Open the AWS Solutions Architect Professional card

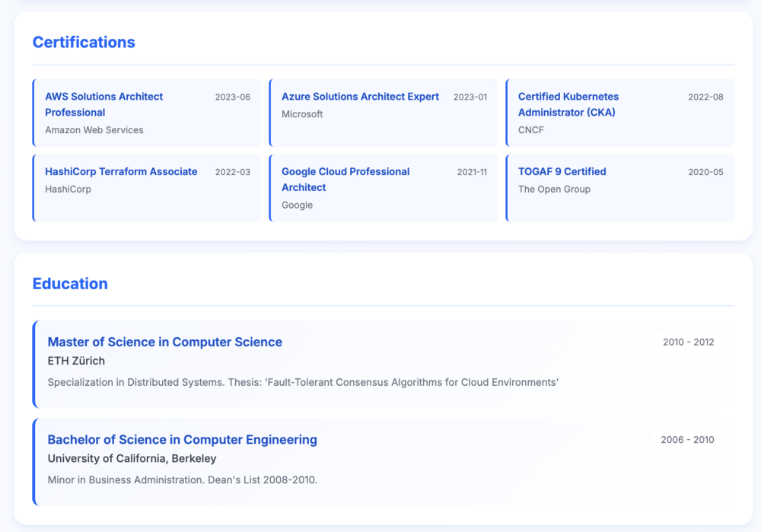[147, 113]
